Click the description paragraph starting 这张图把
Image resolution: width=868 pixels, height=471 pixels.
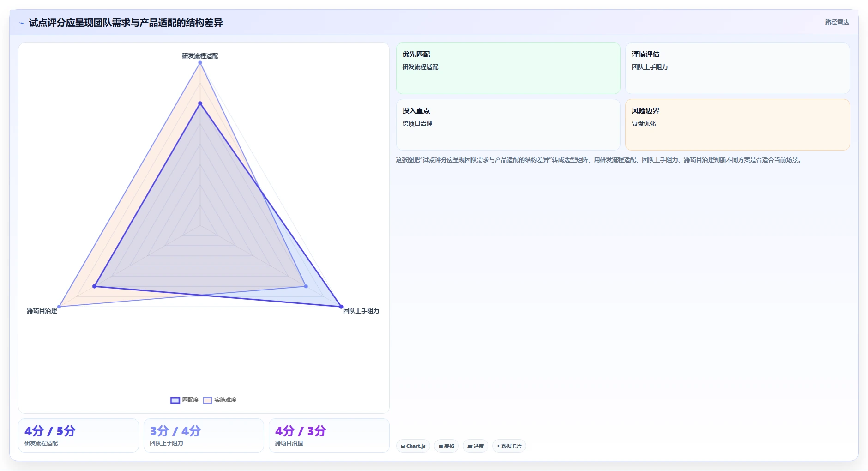point(599,160)
